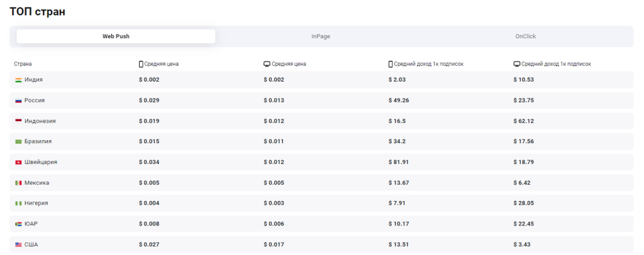The width and height of the screenshot is (644, 255).
Task: Click mobile icon beside first Средняя цена header
Action: click(141, 64)
